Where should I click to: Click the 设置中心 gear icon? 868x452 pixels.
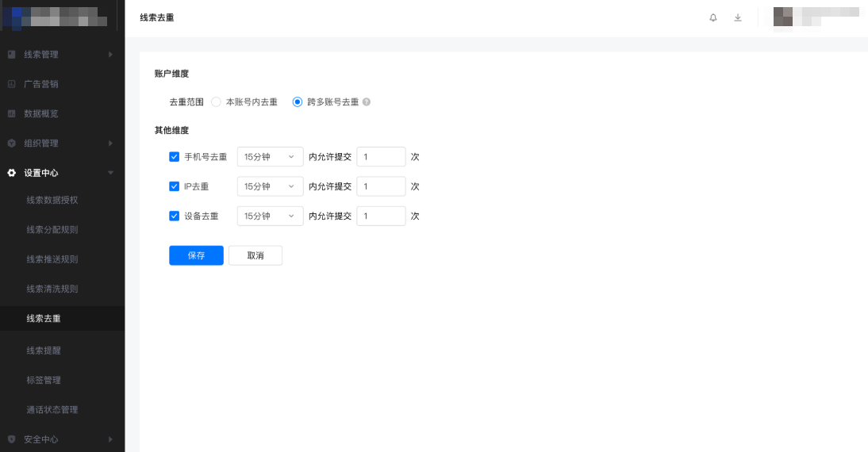coord(12,173)
